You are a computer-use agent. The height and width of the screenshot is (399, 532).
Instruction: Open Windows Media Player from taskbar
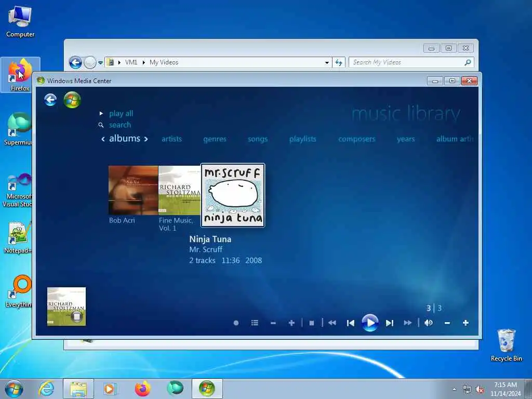point(110,389)
